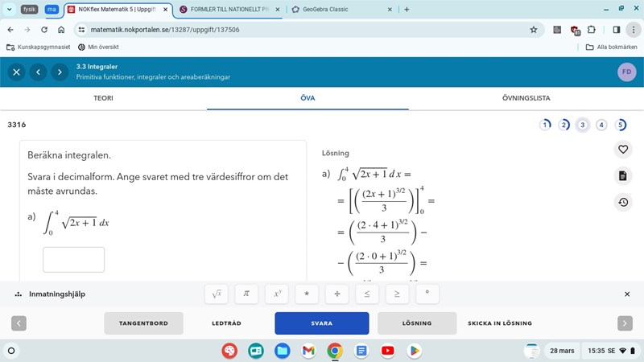Toggle the TANGENTBORD keyboard
644x362 pixels.
pos(143,323)
